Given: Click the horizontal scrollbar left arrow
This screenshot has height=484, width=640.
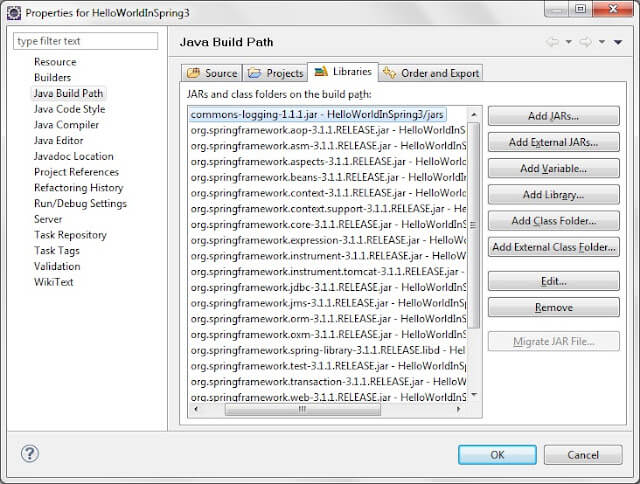Looking at the screenshot, I should (x=196, y=409).
